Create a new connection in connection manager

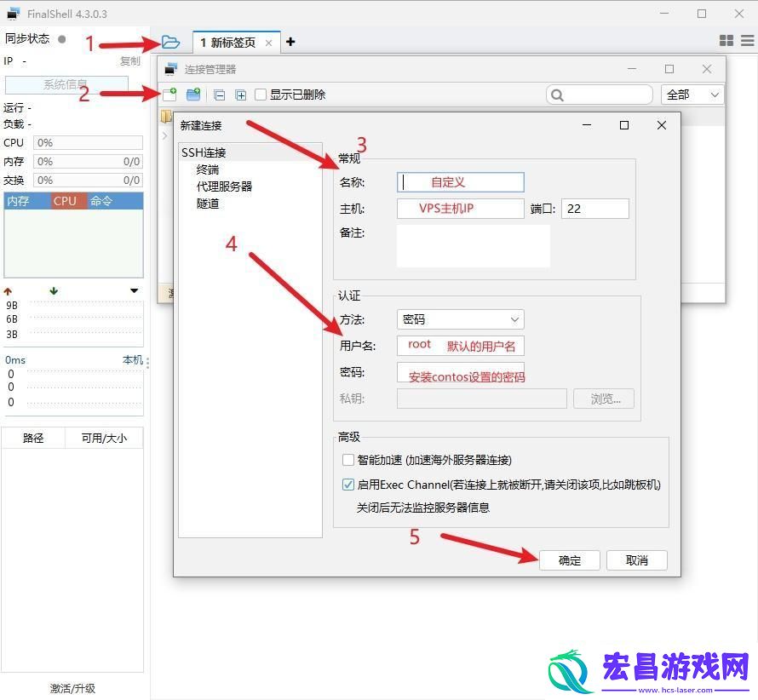169,95
